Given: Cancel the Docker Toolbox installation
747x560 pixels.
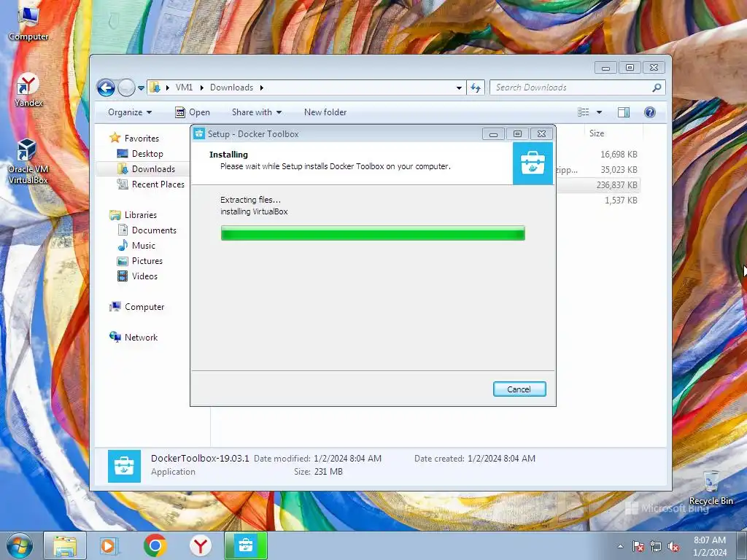Looking at the screenshot, I should point(519,389).
